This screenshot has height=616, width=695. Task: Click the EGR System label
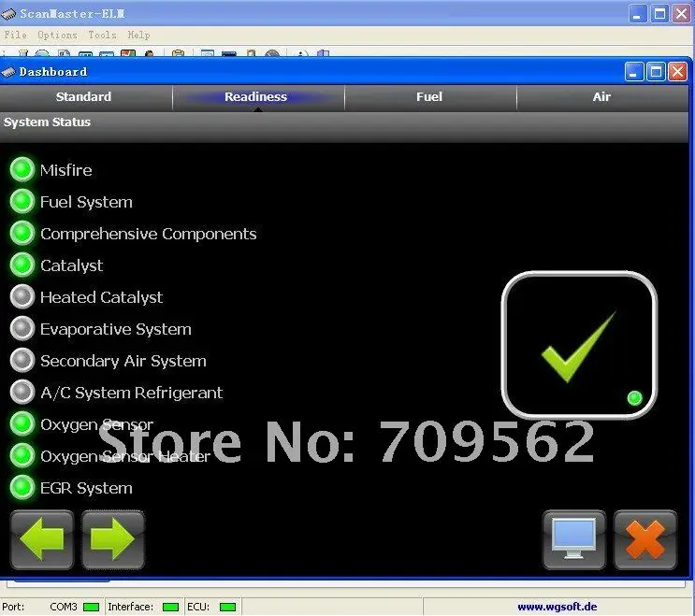86,488
